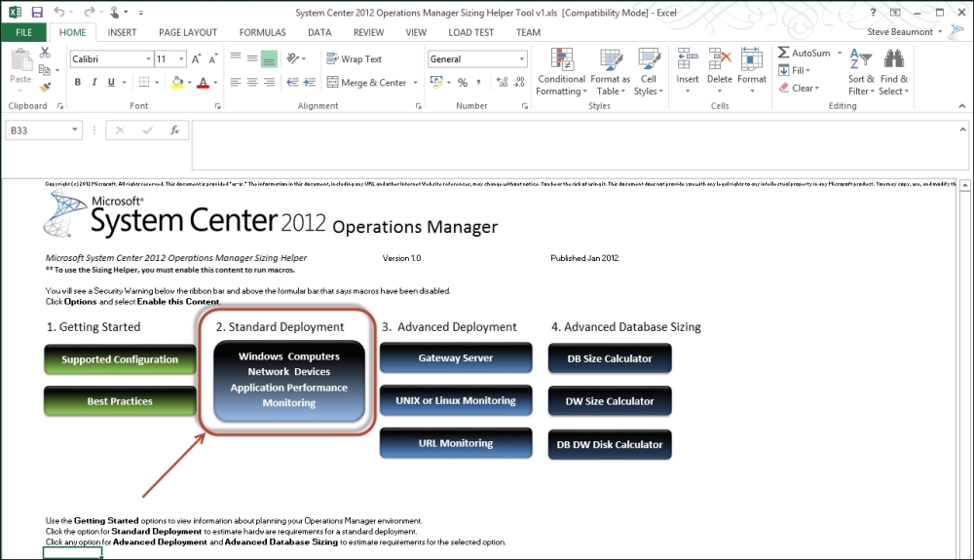Screen dimensions: 974x560
Task: Apply cell borders icon
Action: [x=144, y=82]
